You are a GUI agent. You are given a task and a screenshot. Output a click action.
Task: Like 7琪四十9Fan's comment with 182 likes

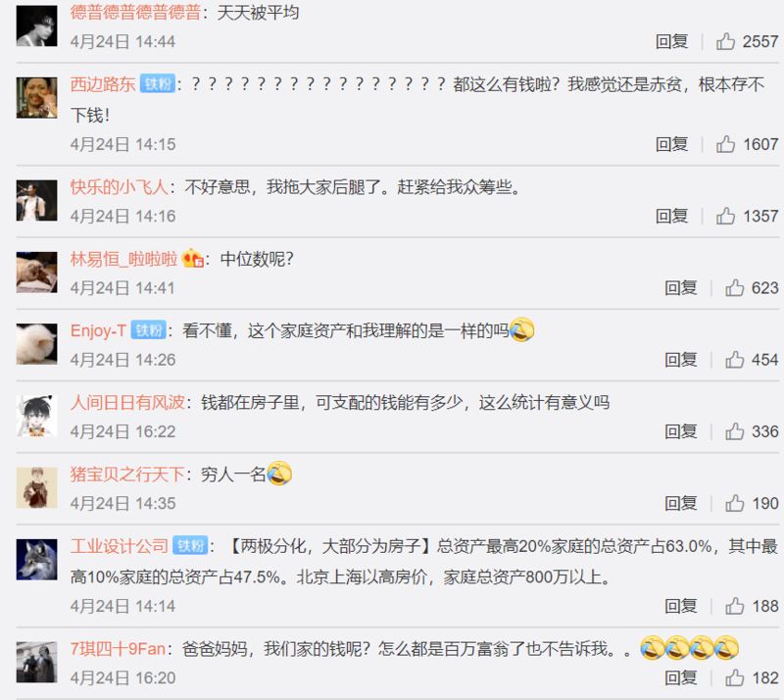tap(734, 678)
